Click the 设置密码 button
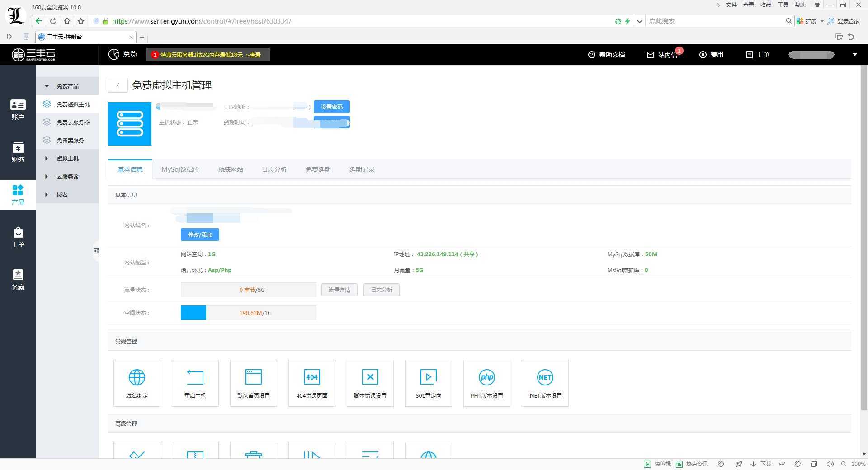The width and height of the screenshot is (868, 470). pyautogui.click(x=332, y=107)
